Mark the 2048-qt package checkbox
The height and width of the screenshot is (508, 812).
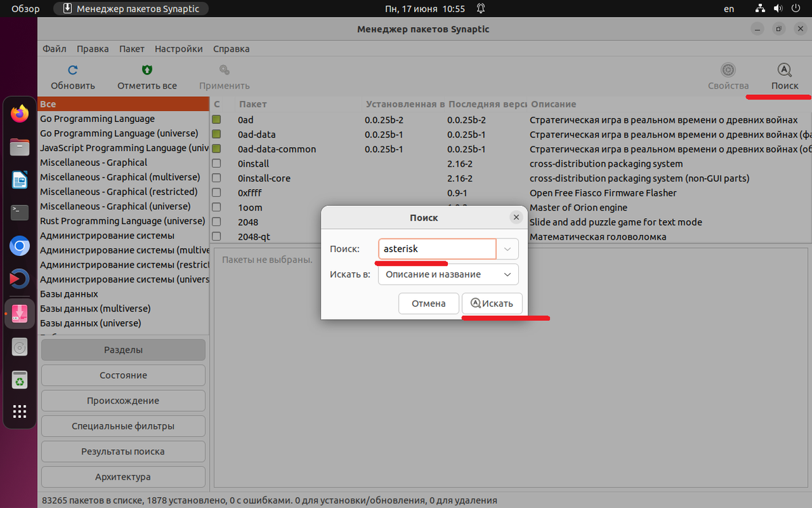217,236
